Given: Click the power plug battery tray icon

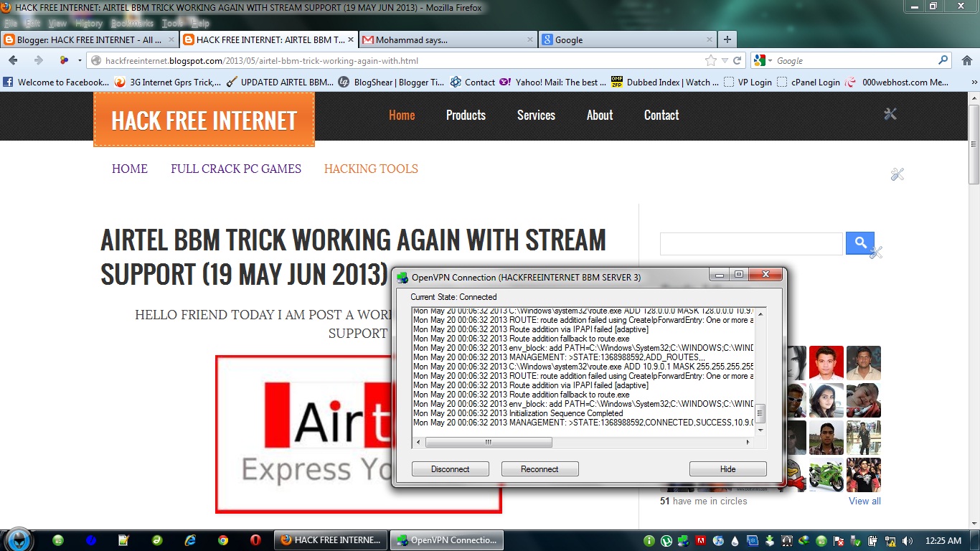Looking at the screenshot, I should (x=873, y=541).
